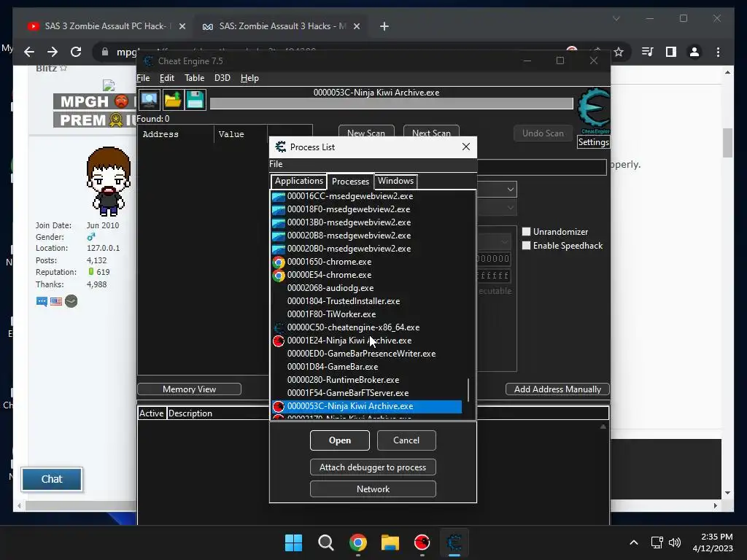Click Attach debugger to process

[373, 467]
